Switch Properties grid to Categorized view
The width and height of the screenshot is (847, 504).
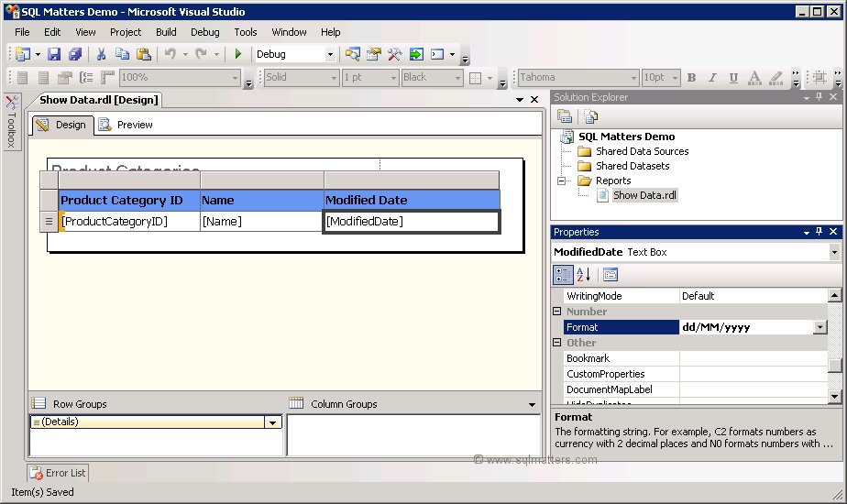pyautogui.click(x=563, y=275)
